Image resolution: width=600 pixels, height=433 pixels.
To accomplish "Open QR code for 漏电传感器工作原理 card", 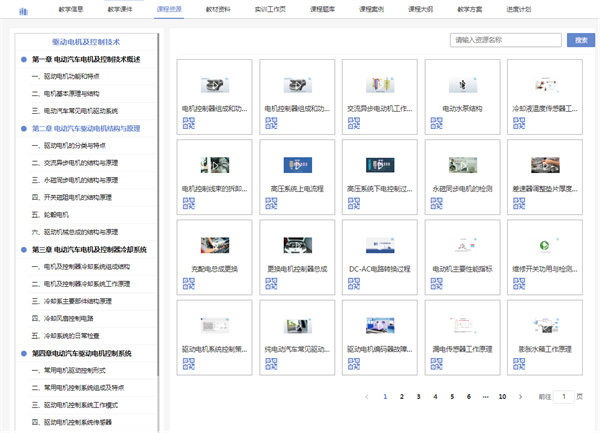I will click(436, 364).
